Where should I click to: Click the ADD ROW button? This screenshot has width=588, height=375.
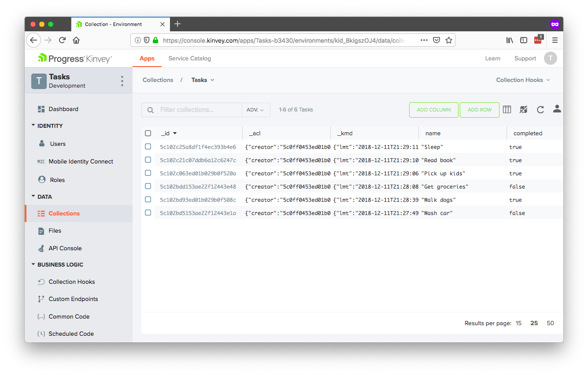click(479, 110)
